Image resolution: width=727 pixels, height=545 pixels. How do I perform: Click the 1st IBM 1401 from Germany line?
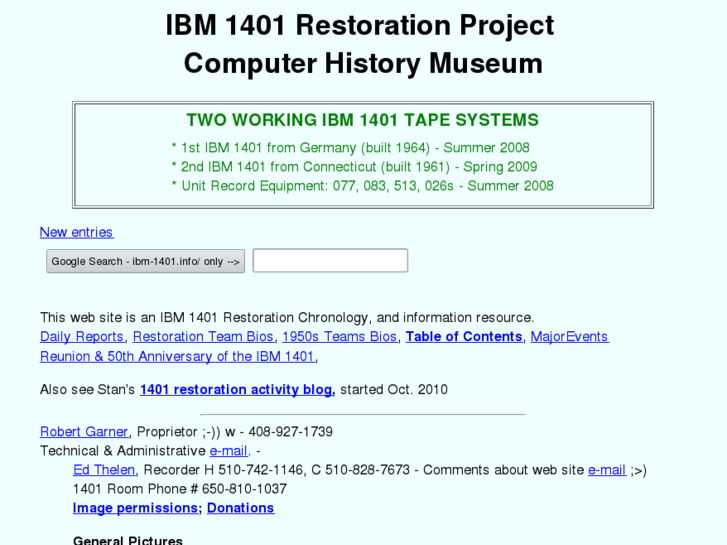point(351,147)
